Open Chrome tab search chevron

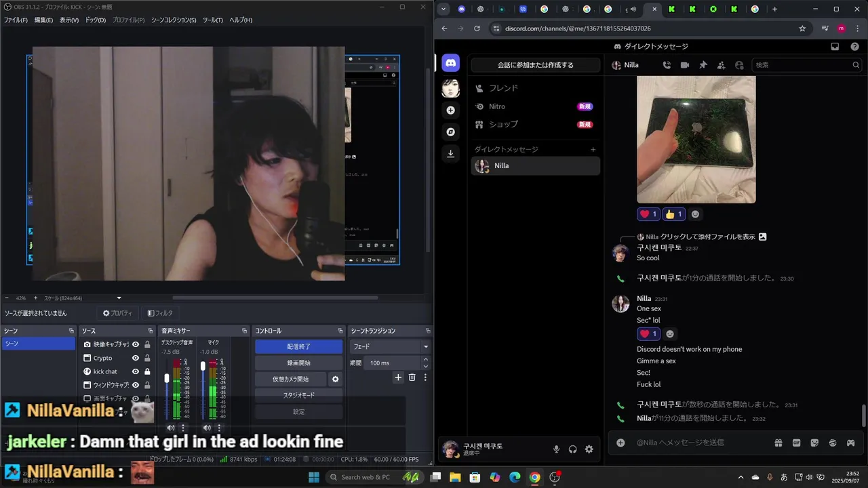(x=443, y=9)
